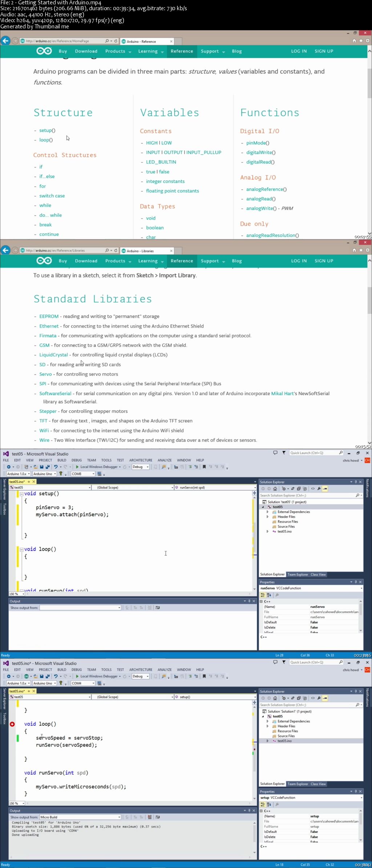The width and height of the screenshot is (372, 868).
Task: Click Collapse All icon in COM8 Solution Explorer
Action: click(299, 489)
